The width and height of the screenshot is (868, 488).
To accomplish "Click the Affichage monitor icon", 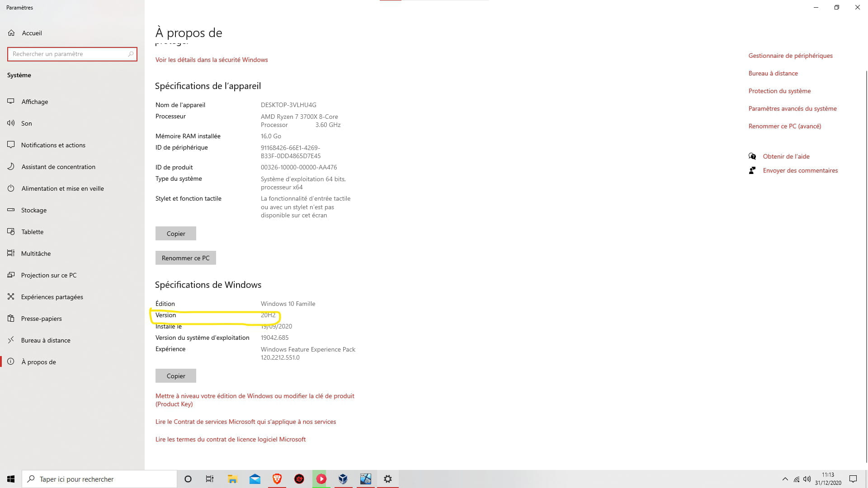I will pos(11,101).
